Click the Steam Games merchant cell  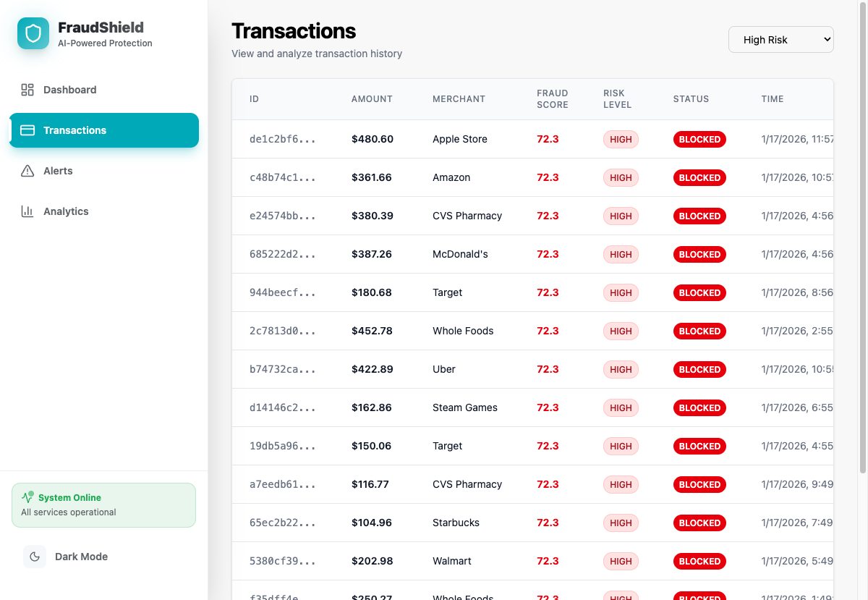tap(465, 407)
